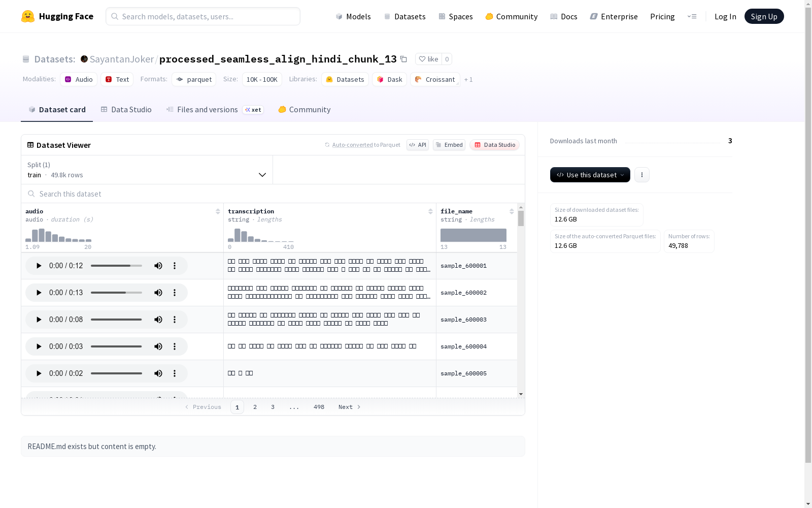The width and height of the screenshot is (812, 508).
Task: Jump to page 2 of the dataset
Action: (255, 407)
